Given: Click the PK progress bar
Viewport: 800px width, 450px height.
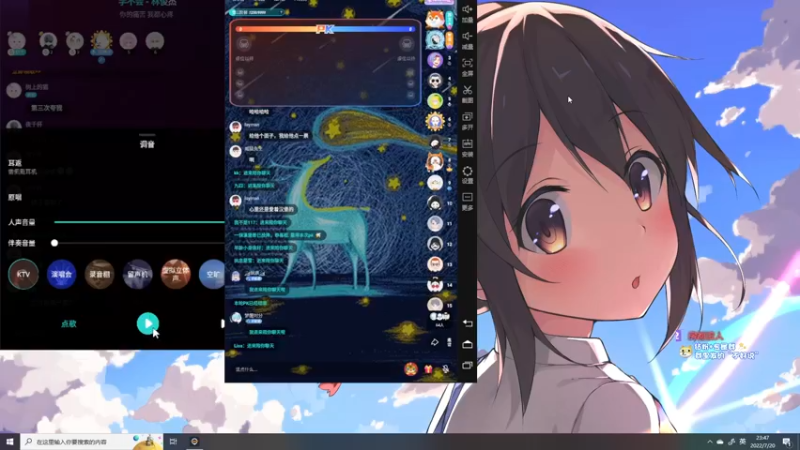Looking at the screenshot, I should 325,29.
